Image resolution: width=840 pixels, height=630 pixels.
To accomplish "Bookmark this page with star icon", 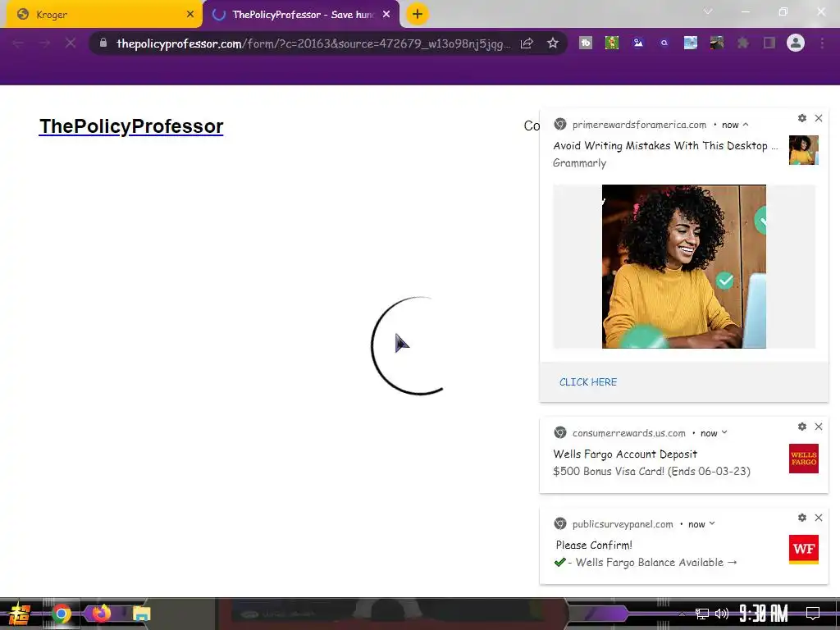I will [x=553, y=43].
